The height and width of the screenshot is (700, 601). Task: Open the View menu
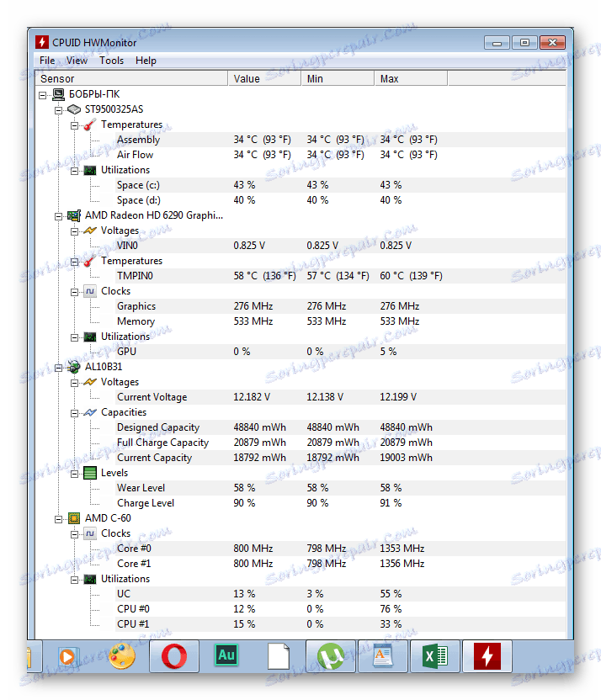77,61
